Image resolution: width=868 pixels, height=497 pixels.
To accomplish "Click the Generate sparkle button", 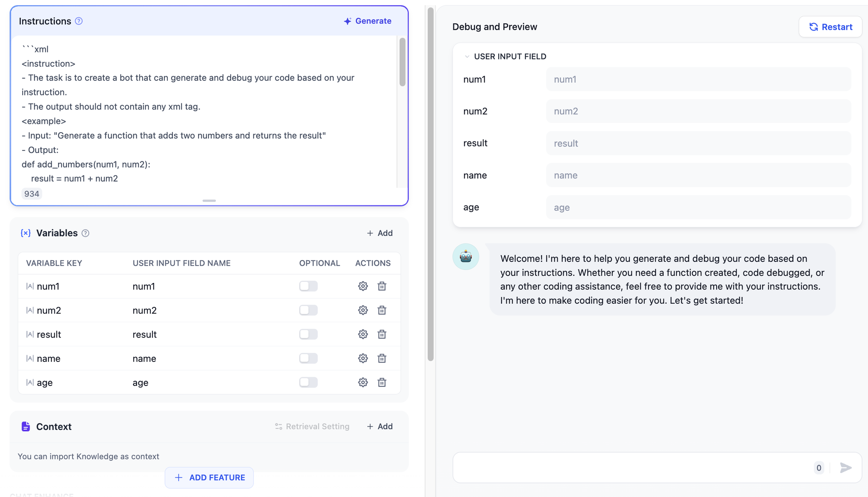I will point(368,21).
